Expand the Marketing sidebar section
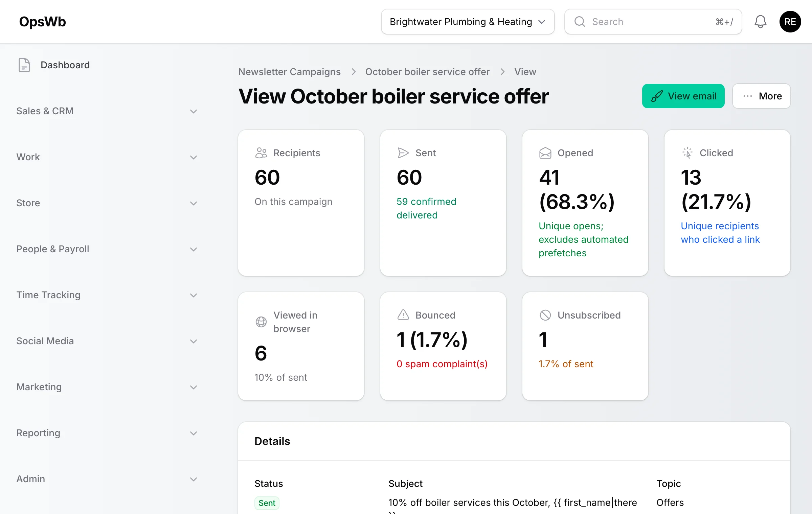The image size is (812, 514). point(107,387)
